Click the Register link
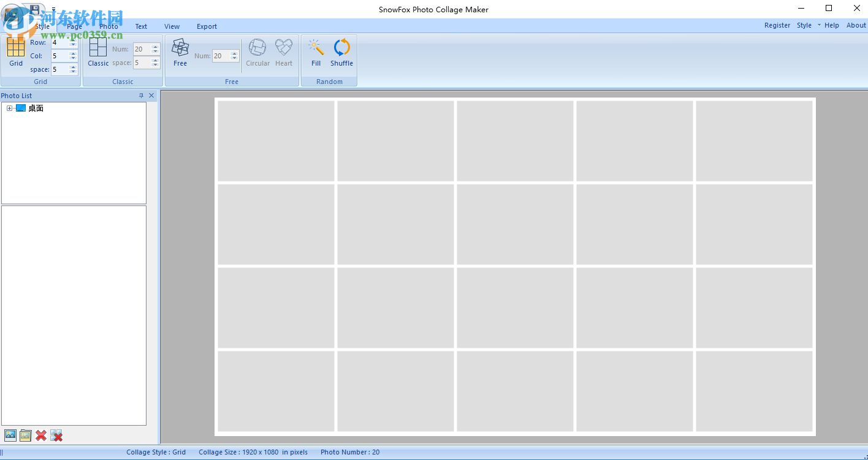 coord(777,25)
